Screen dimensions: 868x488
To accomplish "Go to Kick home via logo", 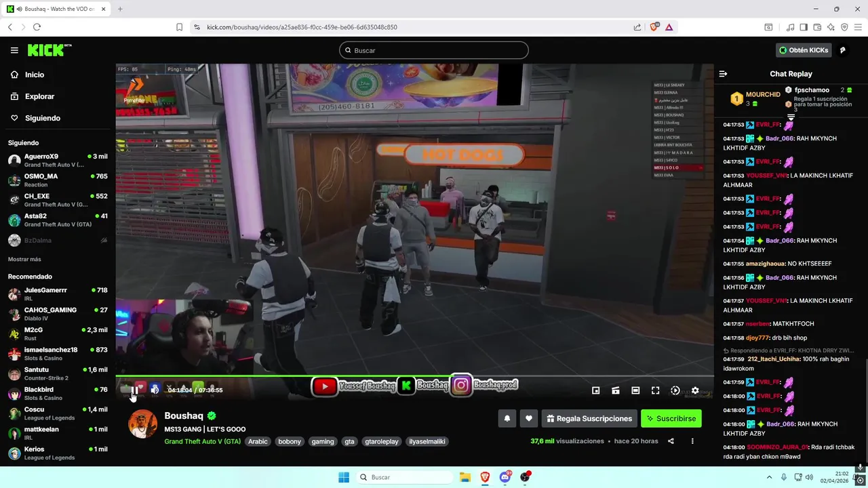I will [50, 50].
